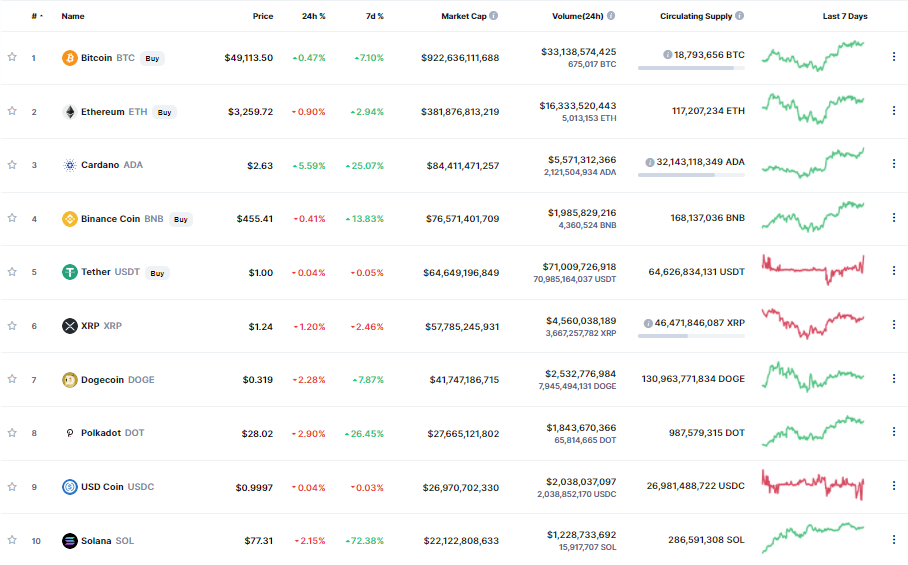Toggle the Polkadot watchlist star
Screen dimensions: 908x565
click(12, 432)
